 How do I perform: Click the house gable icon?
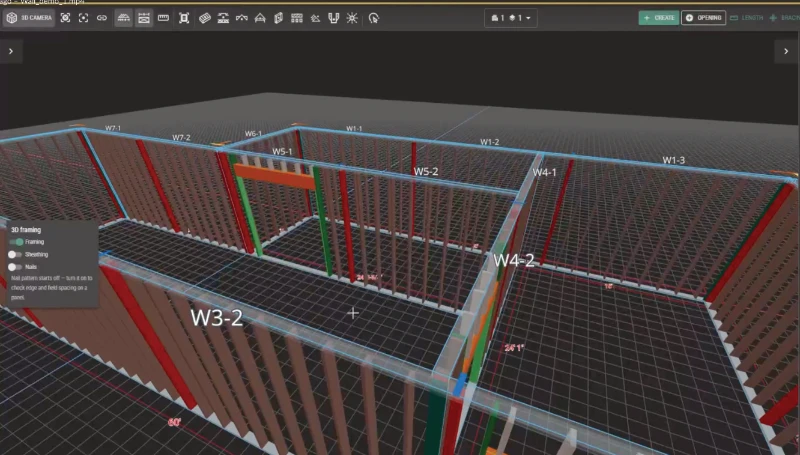[x=260, y=18]
